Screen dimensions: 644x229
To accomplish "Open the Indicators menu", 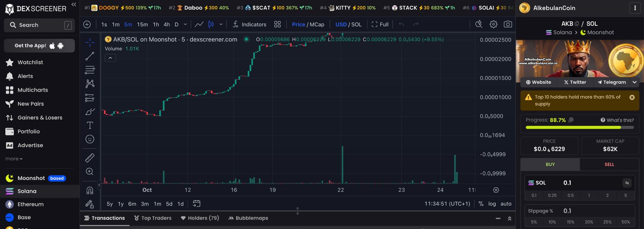I will click(x=250, y=25).
